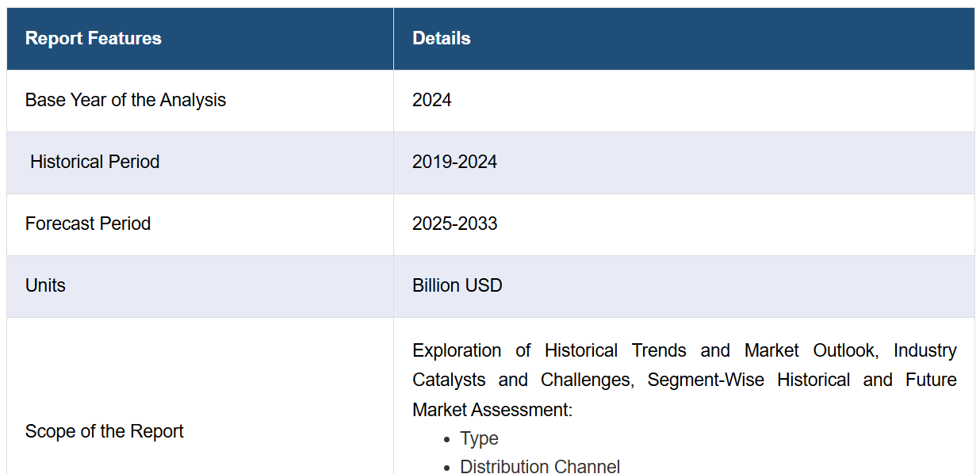Click the "Segment-Wise" text in scope details

click(706, 380)
